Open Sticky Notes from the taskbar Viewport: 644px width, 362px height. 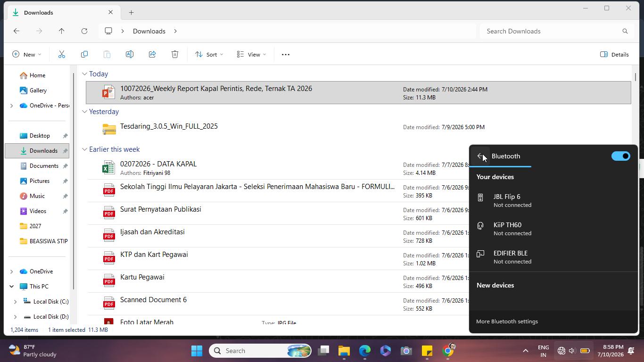tap(427, 351)
